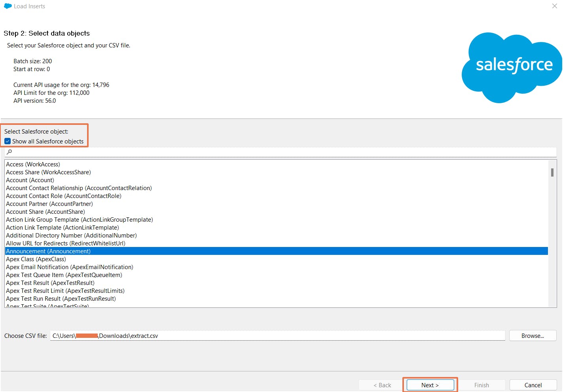The height and width of the screenshot is (392, 563).
Task: Select Action Link Group Template object
Action: tap(276, 219)
